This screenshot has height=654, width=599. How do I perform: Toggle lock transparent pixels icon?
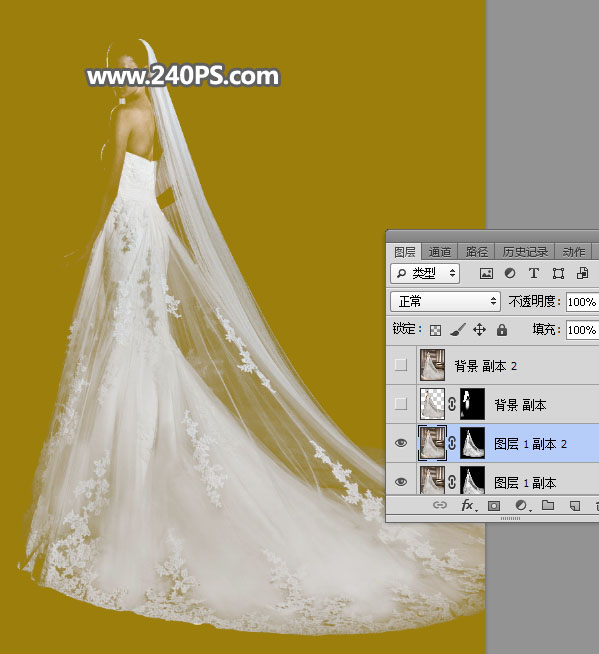pos(435,330)
